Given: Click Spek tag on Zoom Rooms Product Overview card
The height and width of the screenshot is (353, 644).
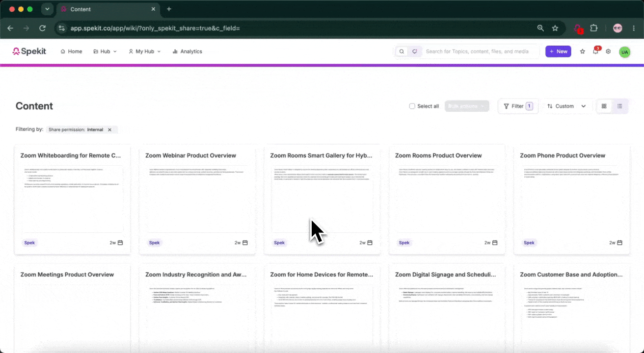Looking at the screenshot, I should (x=404, y=243).
